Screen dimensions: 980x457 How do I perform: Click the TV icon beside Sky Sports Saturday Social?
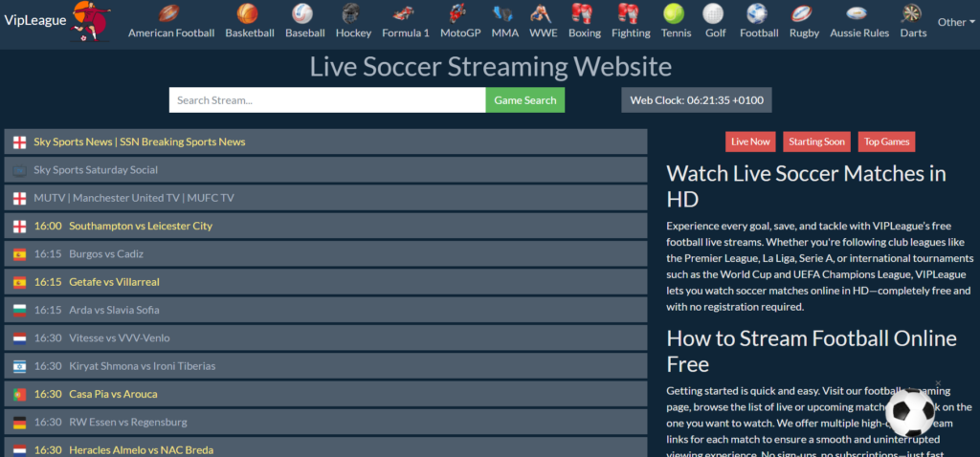[19, 170]
